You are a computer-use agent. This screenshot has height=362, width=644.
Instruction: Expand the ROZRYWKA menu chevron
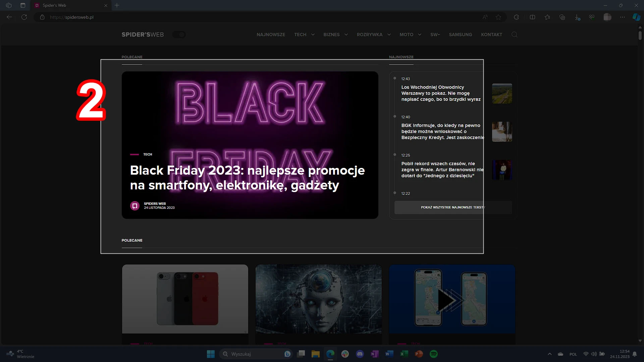[389, 35]
